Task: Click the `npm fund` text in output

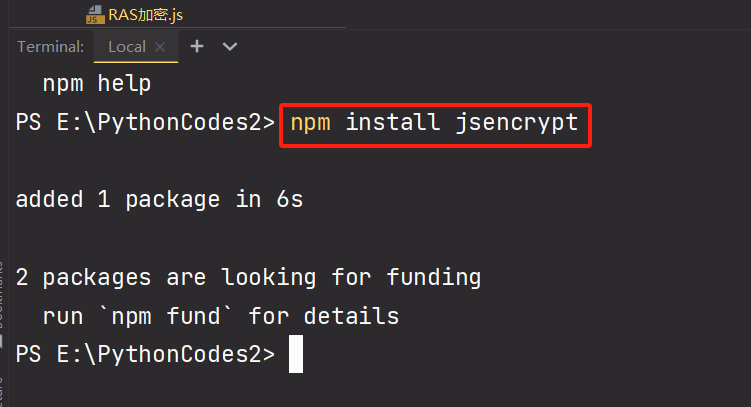Action: tap(165, 317)
